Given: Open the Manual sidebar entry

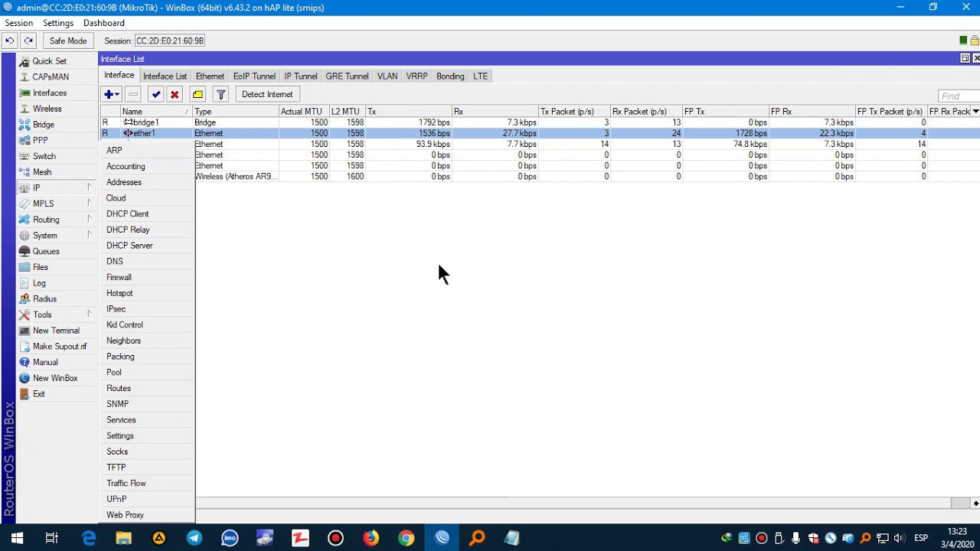Looking at the screenshot, I should click(45, 362).
